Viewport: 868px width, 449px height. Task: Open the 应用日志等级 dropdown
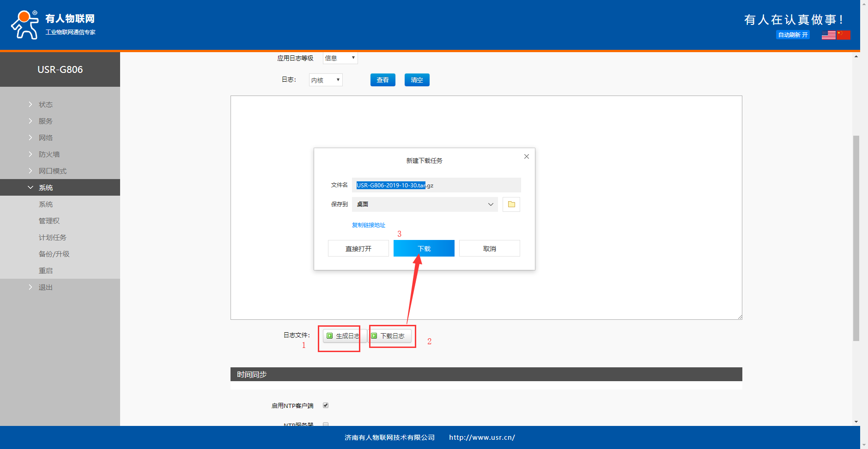340,58
